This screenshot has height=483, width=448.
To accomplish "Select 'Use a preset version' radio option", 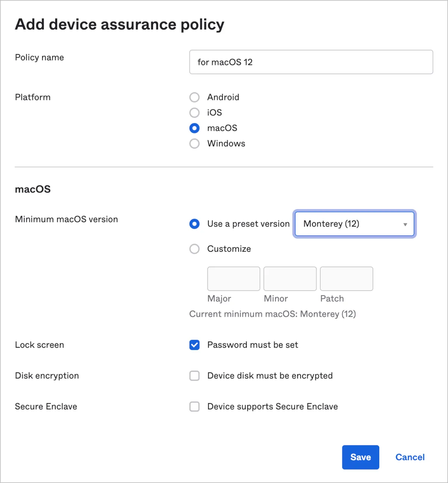I will click(195, 224).
